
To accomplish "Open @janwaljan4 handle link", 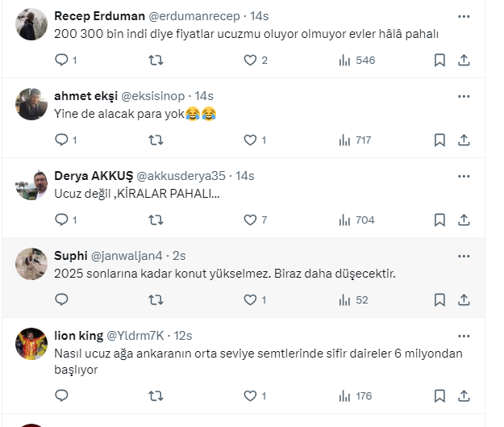I will pos(128,256).
